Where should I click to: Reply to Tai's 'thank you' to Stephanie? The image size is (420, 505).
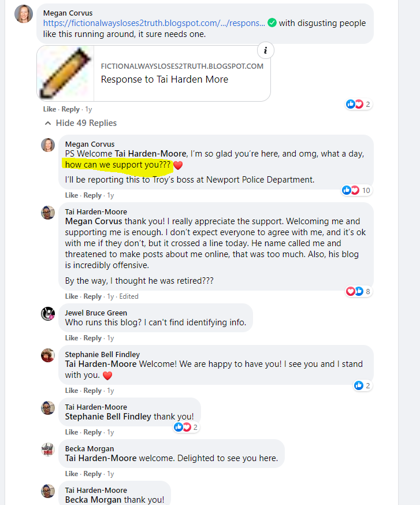(92, 433)
